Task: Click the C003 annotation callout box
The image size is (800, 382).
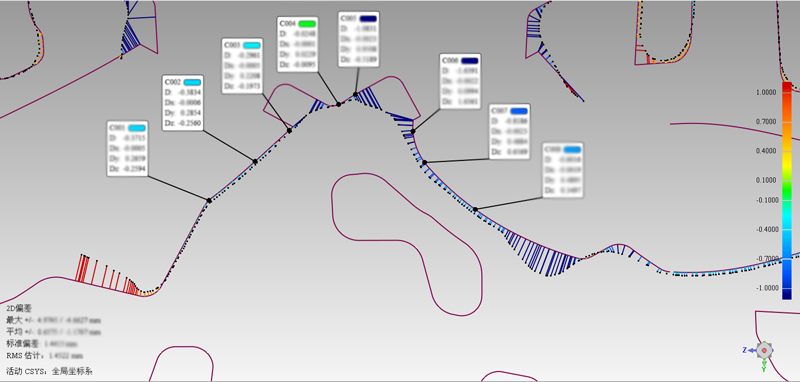Action: click(x=242, y=66)
